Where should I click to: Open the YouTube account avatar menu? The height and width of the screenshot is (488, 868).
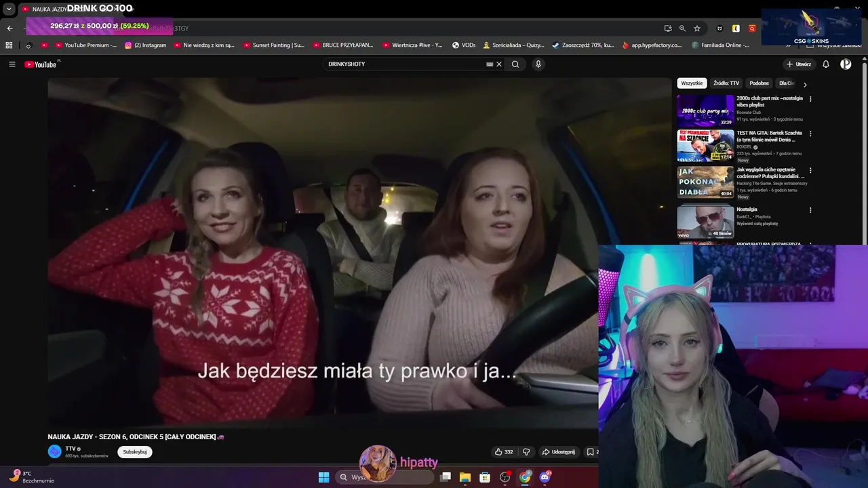846,64
